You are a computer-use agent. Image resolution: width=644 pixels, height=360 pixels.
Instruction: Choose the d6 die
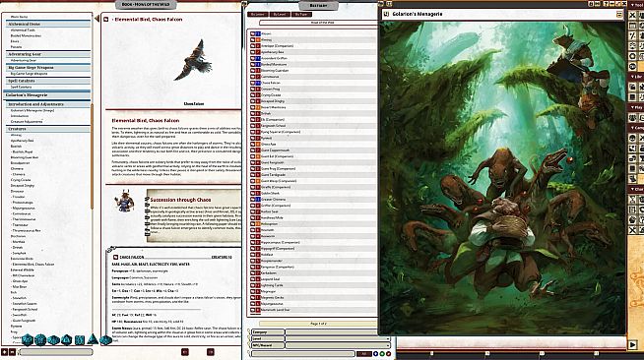tap(79, 340)
